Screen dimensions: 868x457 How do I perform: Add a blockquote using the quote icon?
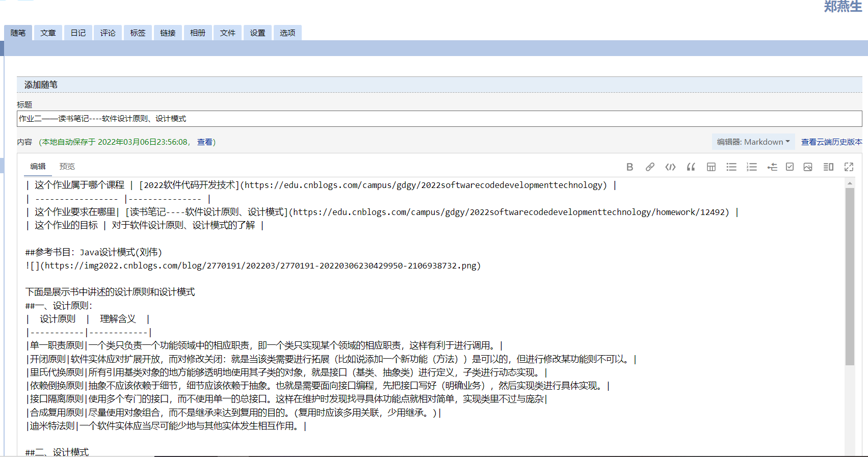[x=691, y=167]
